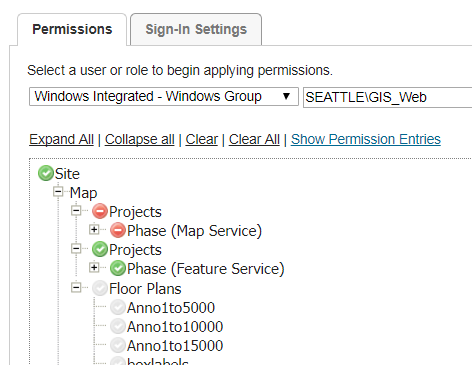
Task: Select the Map tree label
Action: (x=83, y=193)
